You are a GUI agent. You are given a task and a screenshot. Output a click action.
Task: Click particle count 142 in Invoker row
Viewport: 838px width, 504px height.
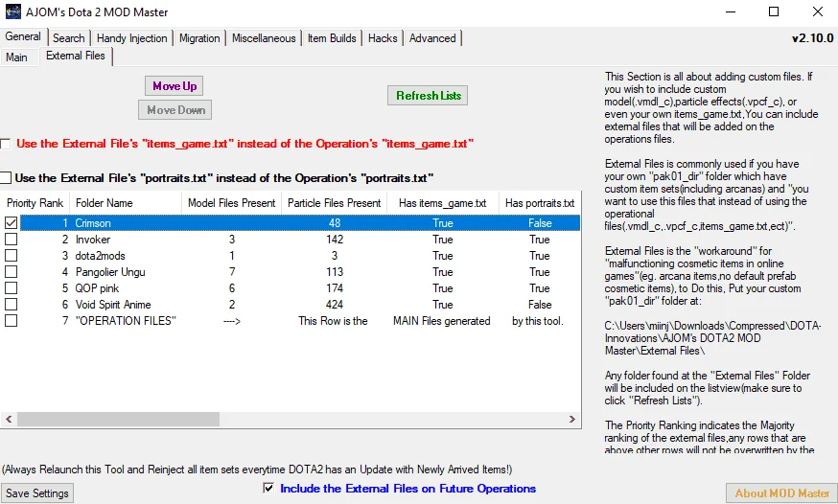click(x=335, y=240)
